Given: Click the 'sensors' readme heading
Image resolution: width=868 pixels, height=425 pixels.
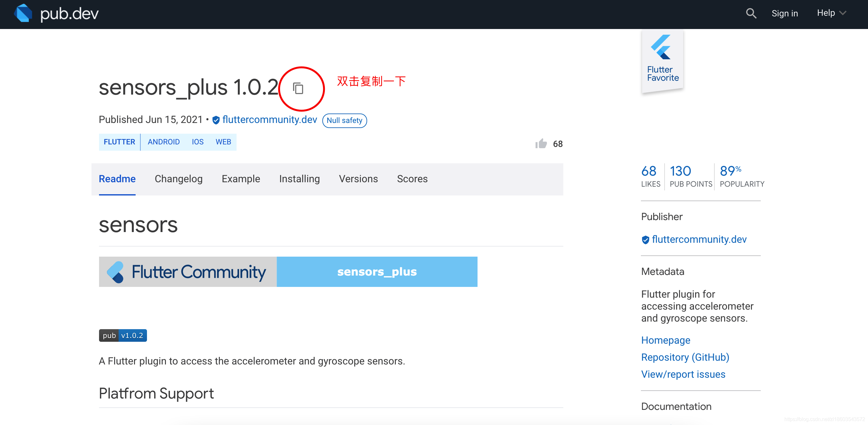Looking at the screenshot, I should coord(138,225).
